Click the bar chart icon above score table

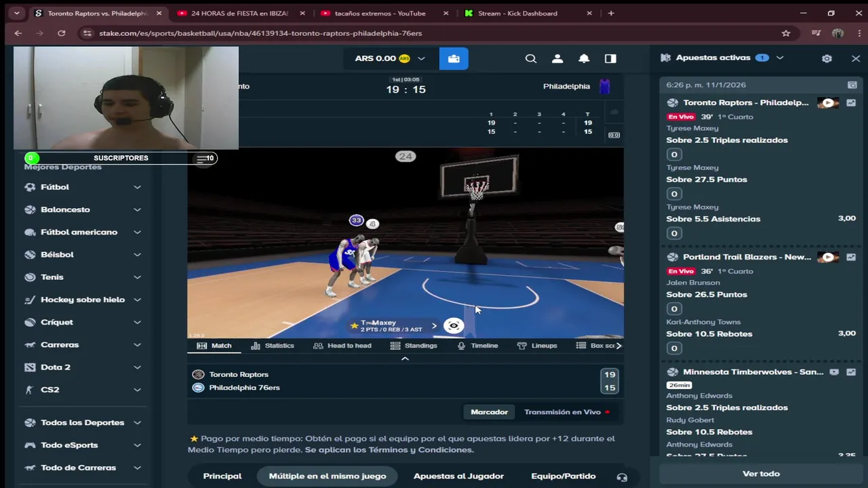[614, 112]
